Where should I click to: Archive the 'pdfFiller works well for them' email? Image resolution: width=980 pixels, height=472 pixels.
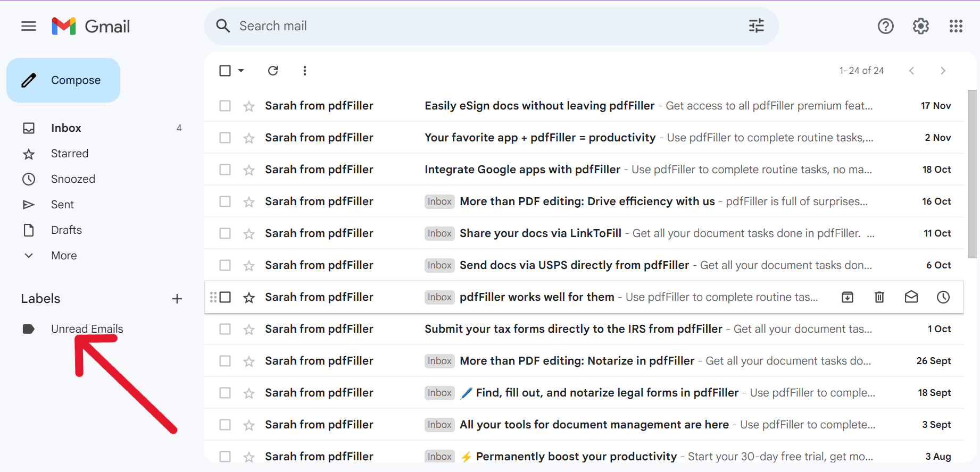coord(847,297)
